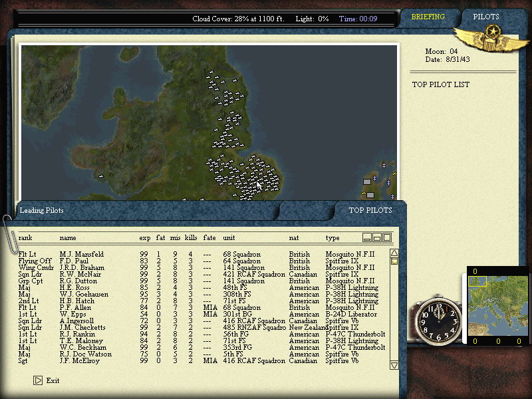Click the exp column header
Image resolution: width=532 pixels, height=399 pixels.
tap(144, 237)
